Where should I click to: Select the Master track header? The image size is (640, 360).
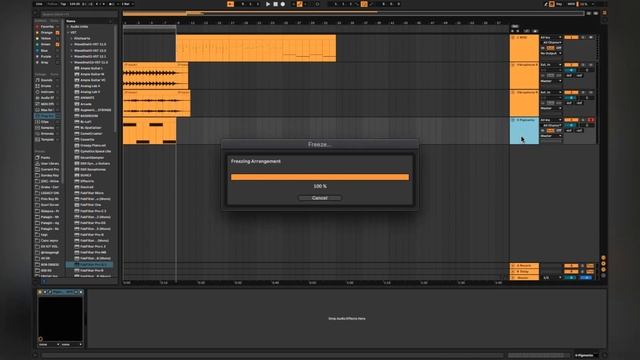524,278
